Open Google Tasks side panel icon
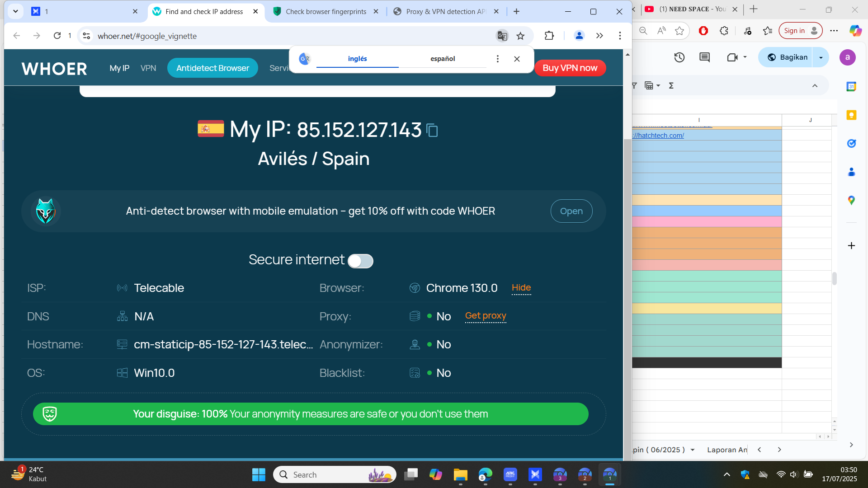 click(851, 143)
